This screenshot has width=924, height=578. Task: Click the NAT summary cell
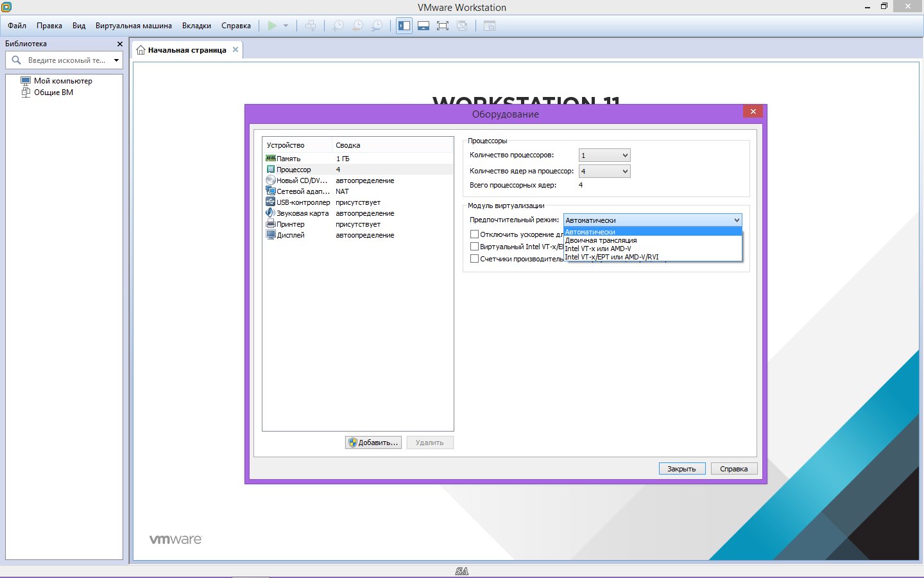342,191
